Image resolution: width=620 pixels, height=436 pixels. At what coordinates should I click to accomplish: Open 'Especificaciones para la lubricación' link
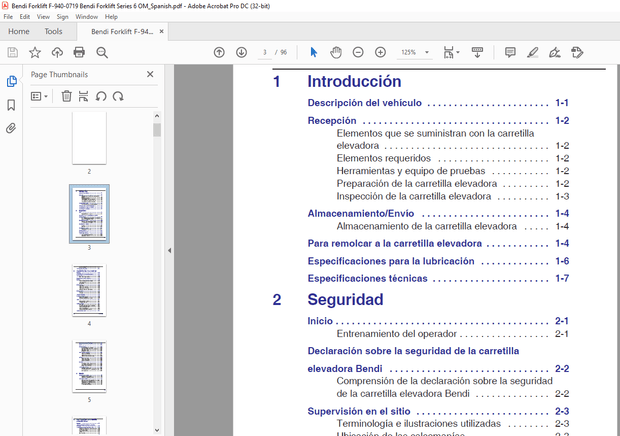pos(391,261)
